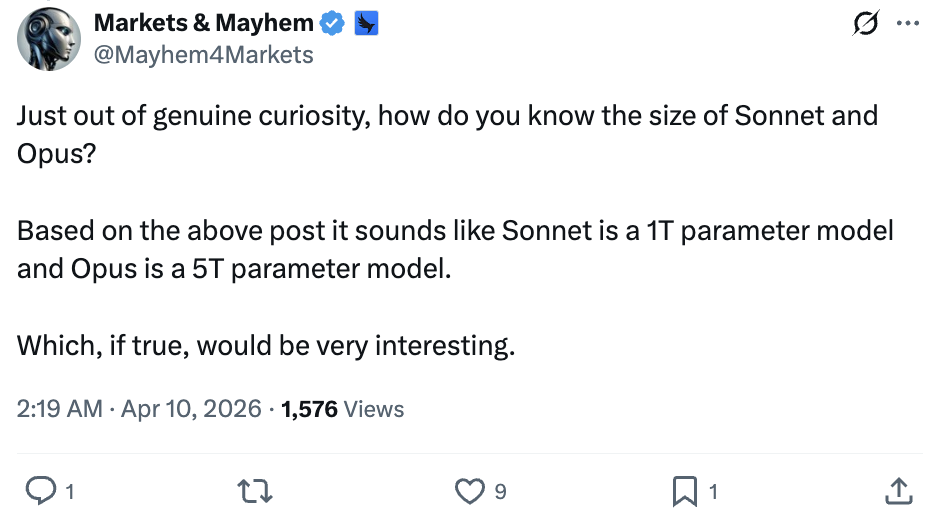This screenshot has width=944, height=516.
Task: Click the "Which, if true" closing sentence
Action: pos(265,347)
